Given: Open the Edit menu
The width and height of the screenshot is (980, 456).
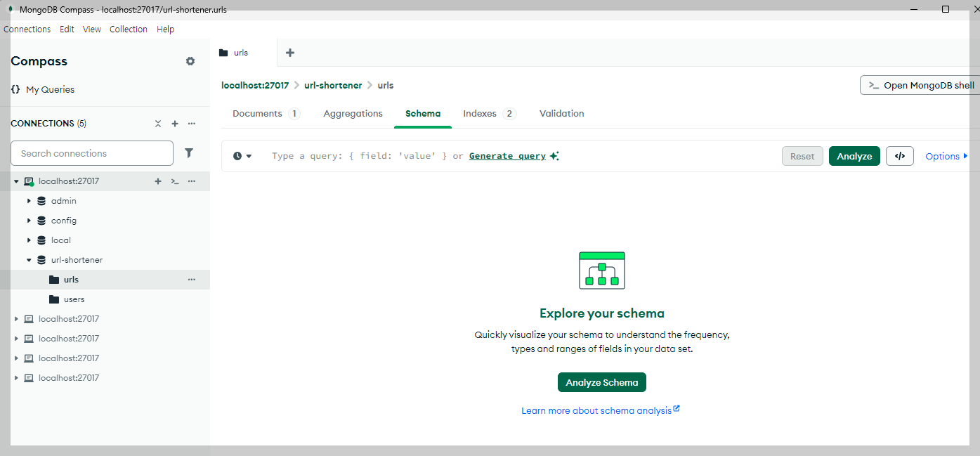Looking at the screenshot, I should coord(67,30).
